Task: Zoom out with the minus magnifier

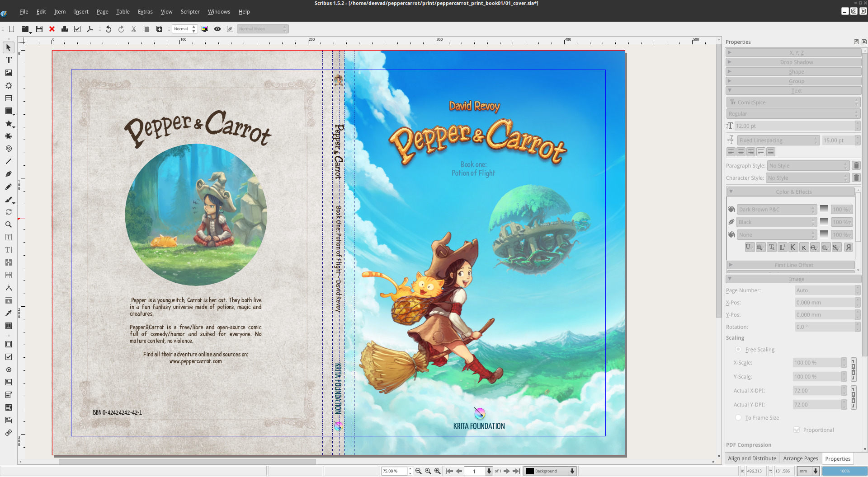Action: pos(419,471)
